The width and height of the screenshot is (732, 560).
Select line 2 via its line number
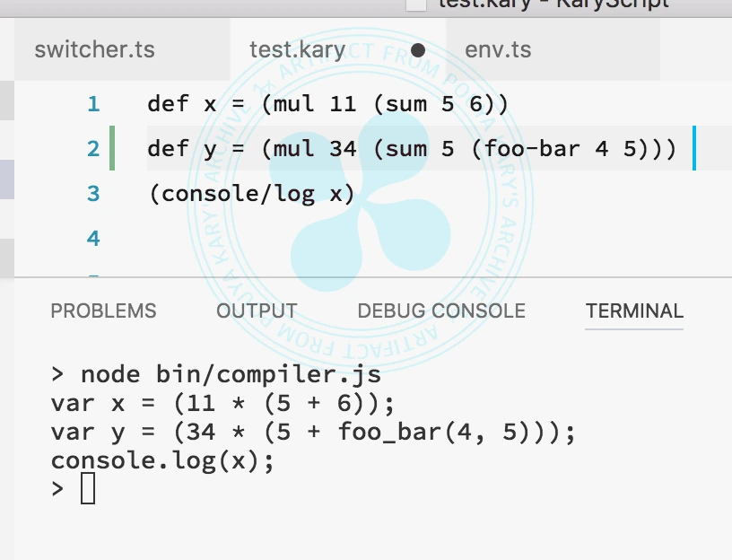pyautogui.click(x=93, y=149)
